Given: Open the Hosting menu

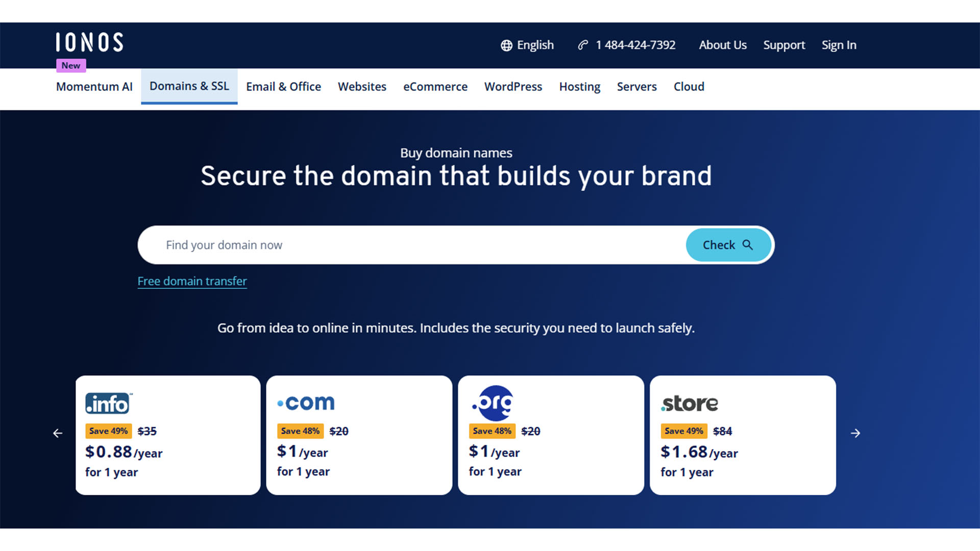Looking at the screenshot, I should click(579, 87).
